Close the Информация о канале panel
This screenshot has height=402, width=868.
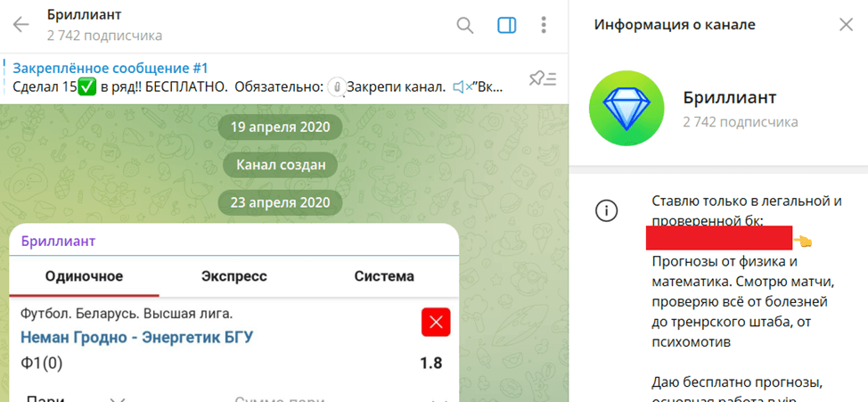(846, 25)
